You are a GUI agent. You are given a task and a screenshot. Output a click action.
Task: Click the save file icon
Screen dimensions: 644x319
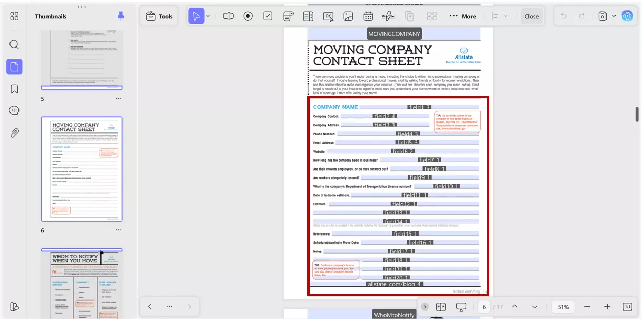(602, 16)
